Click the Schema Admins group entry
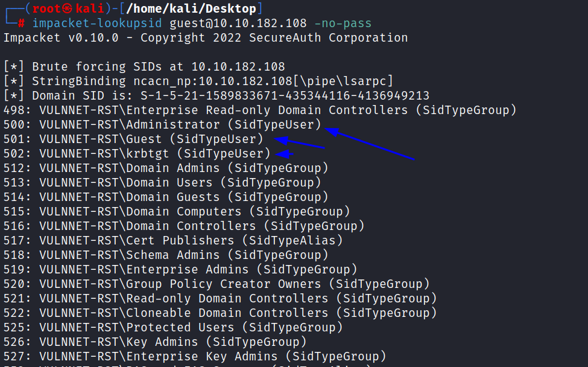The width and height of the screenshot is (588, 367). click(166, 255)
